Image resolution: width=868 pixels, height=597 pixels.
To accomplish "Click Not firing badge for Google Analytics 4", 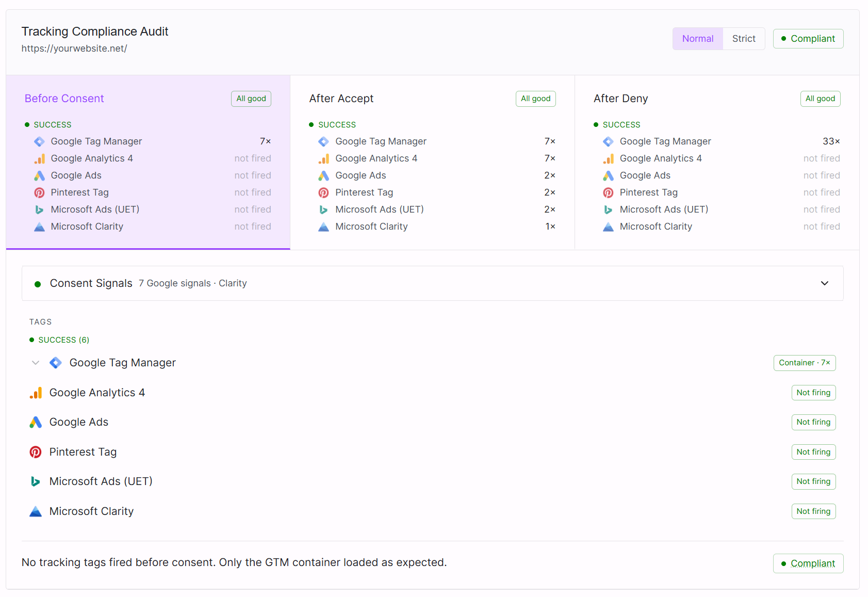I will [814, 393].
